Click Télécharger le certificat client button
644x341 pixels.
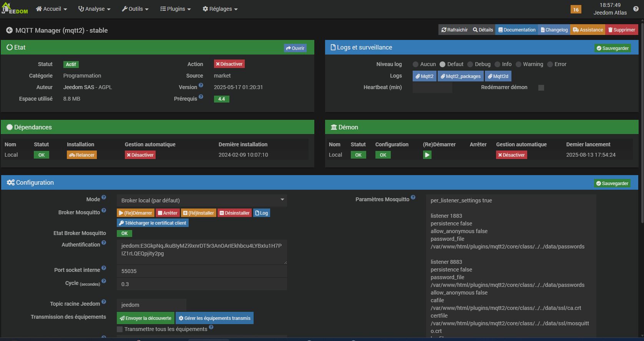[153, 223]
